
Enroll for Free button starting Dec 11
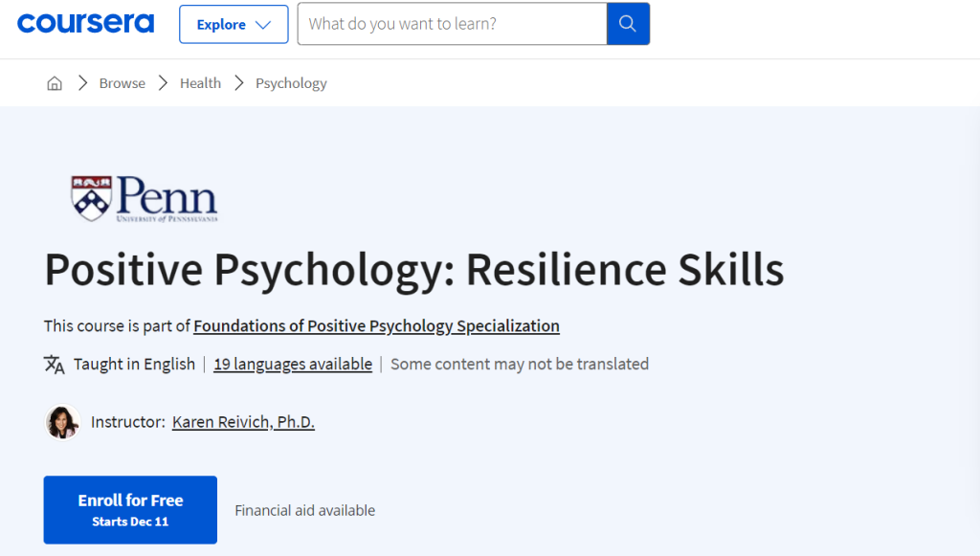[x=130, y=510]
